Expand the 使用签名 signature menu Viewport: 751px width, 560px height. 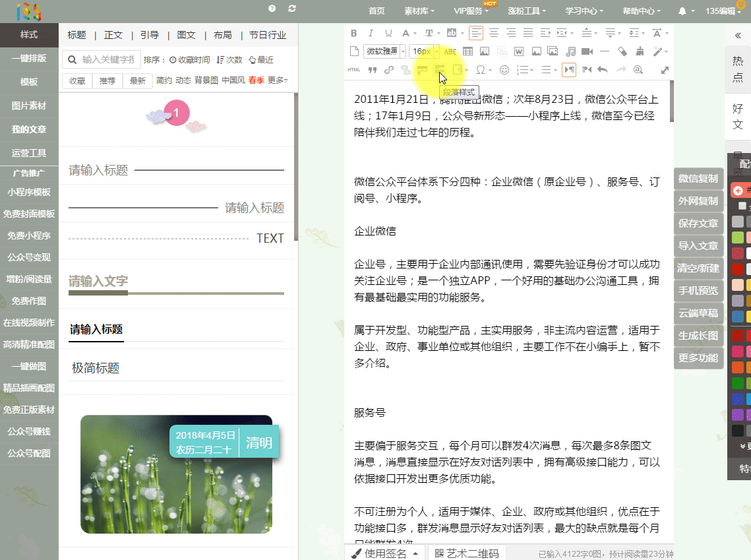click(x=384, y=554)
